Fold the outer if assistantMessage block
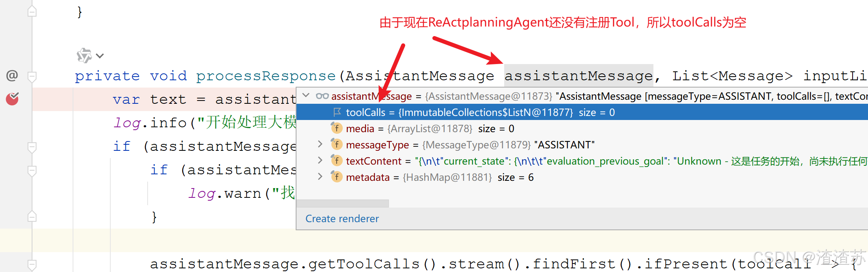The image size is (868, 272). [x=32, y=147]
